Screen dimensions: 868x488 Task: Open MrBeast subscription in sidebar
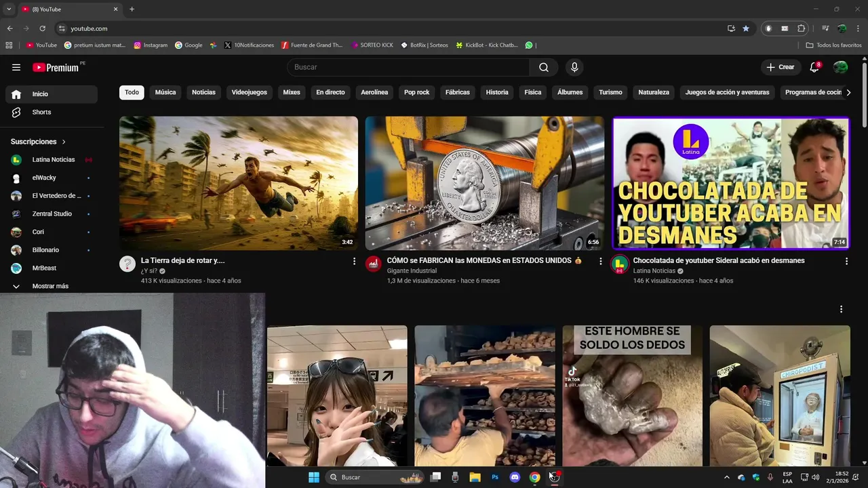coord(52,268)
